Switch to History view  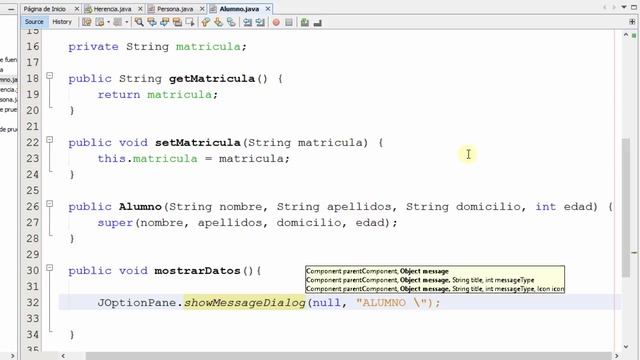coord(62,22)
